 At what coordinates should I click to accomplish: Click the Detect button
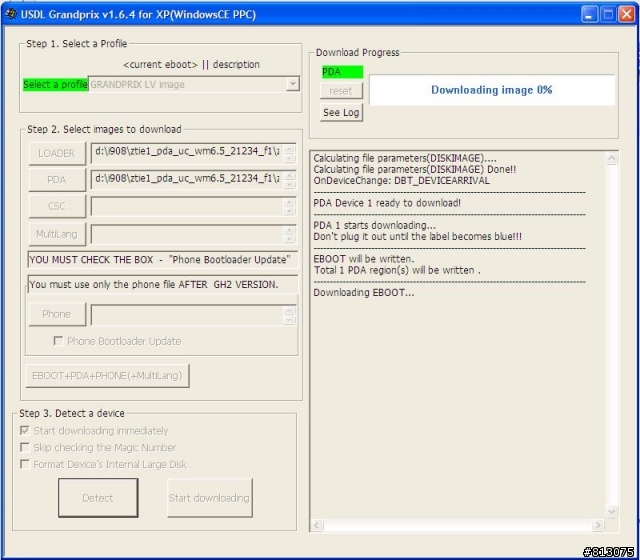[x=98, y=498]
